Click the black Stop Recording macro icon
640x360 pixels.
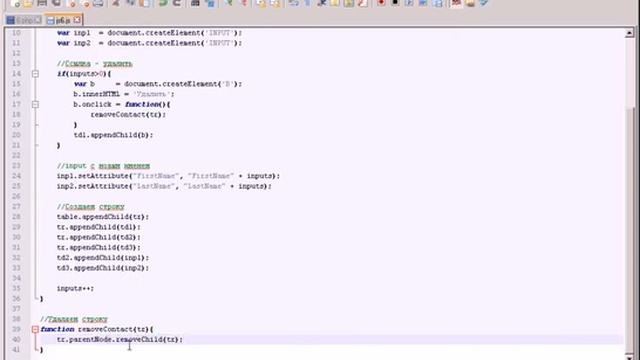[x=395, y=3]
